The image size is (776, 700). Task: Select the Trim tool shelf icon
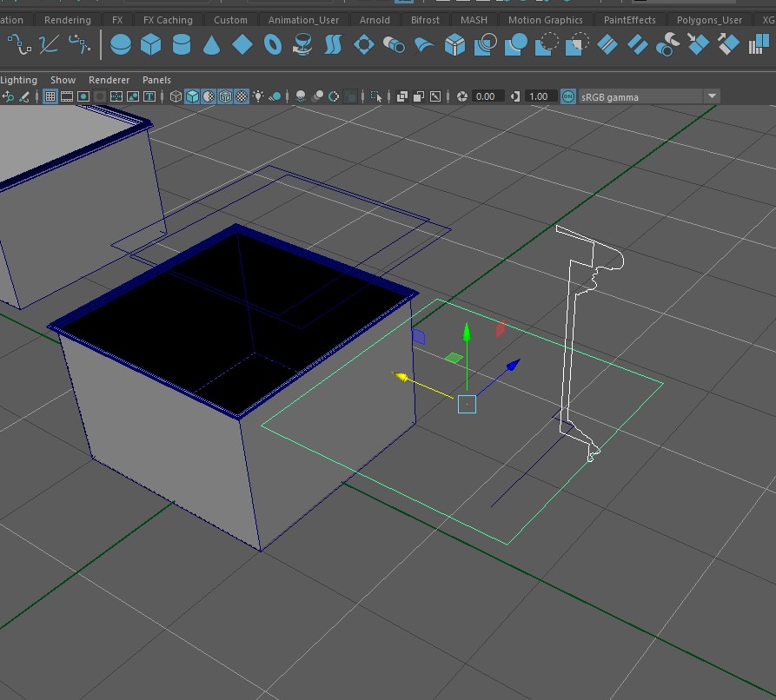[x=547, y=44]
